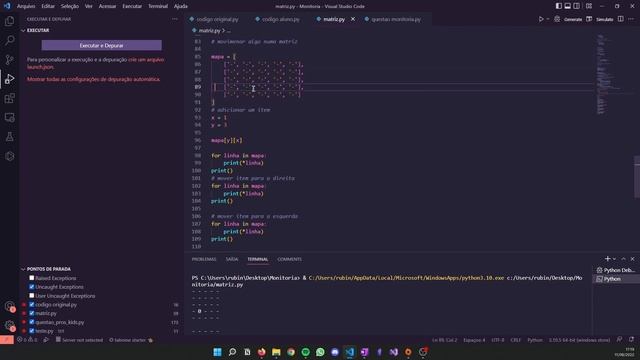Select the Run and Debug view icon

(9, 79)
